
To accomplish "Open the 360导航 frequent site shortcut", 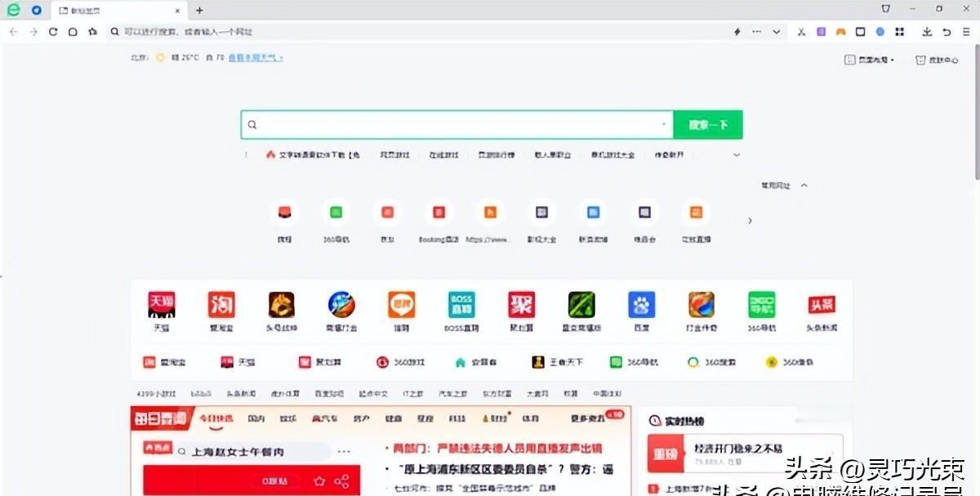I will 336,221.
